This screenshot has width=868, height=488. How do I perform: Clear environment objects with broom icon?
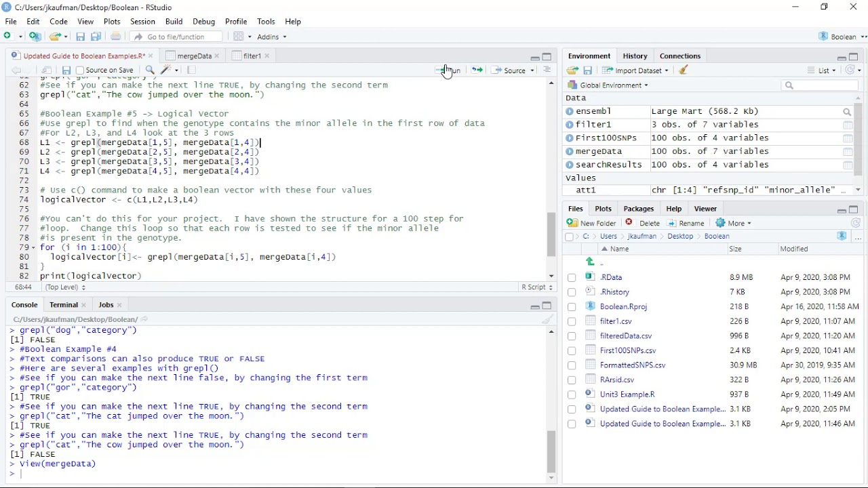click(684, 70)
